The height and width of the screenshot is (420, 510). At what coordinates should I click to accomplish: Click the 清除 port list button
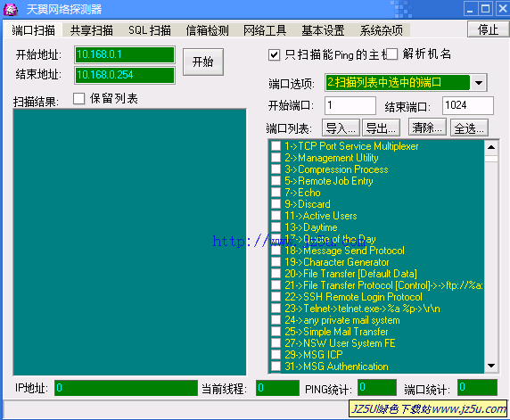coord(427,128)
